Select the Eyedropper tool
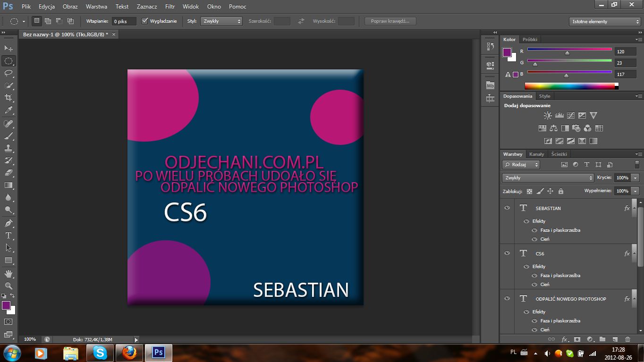The height and width of the screenshot is (362, 644). point(8,110)
